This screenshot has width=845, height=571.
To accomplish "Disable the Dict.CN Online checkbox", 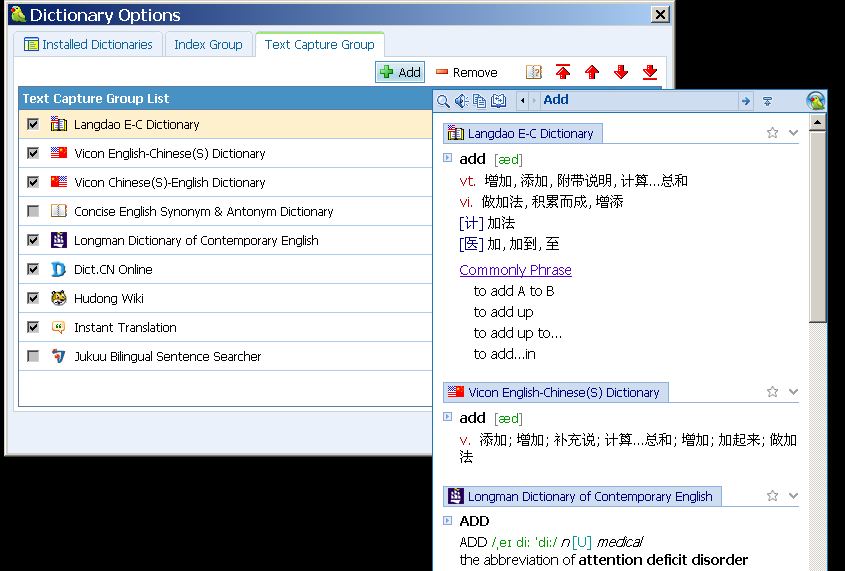I will coord(33,269).
